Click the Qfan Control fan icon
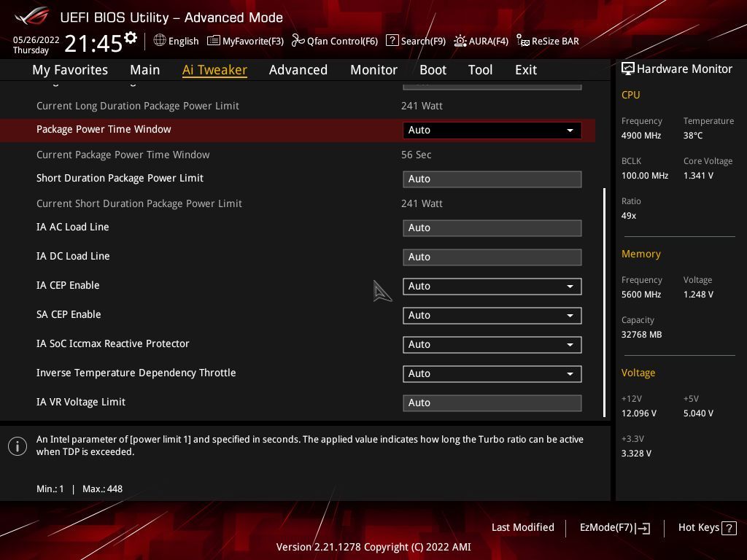 298,41
